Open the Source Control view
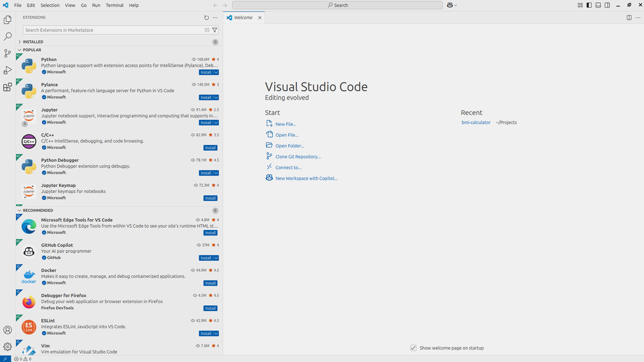This screenshot has height=362, width=644. [x=8, y=54]
